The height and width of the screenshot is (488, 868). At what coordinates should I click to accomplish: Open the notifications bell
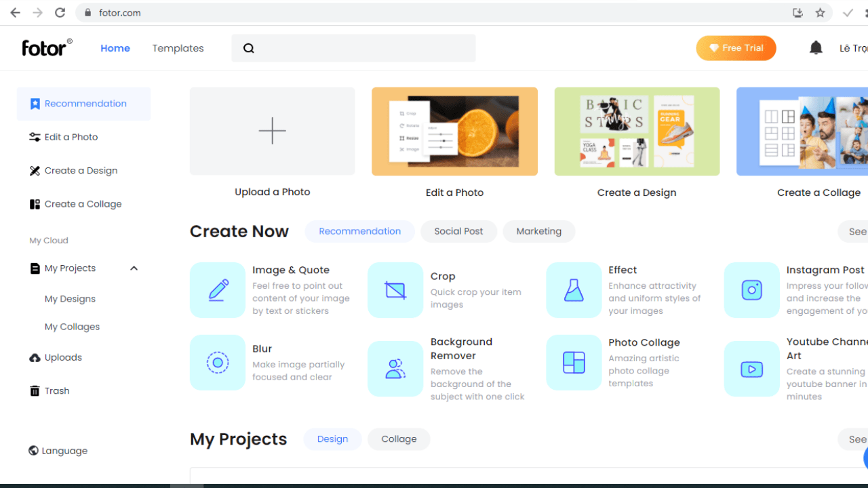coord(816,47)
